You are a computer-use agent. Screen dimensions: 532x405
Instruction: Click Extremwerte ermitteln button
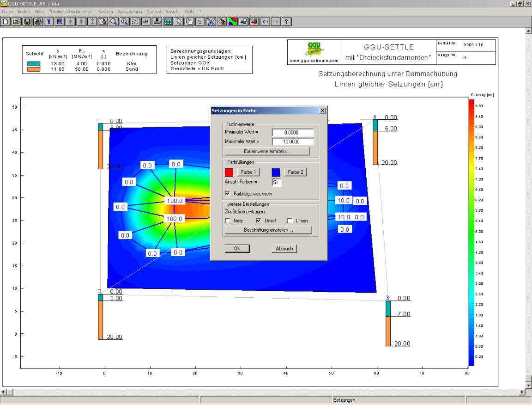tap(267, 151)
